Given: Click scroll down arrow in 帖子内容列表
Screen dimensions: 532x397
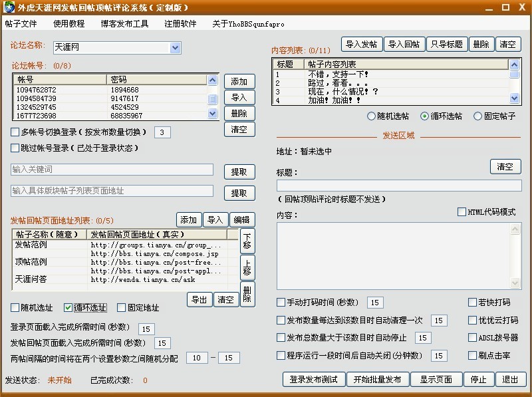Looking at the screenshot, I should [514, 98].
